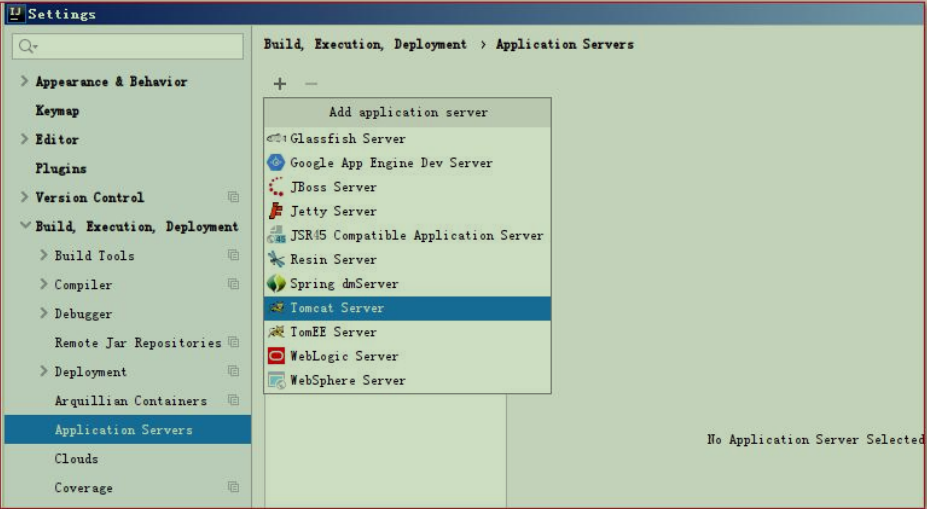Expand the Deployment arrow
The image size is (927, 509).
click(x=43, y=371)
